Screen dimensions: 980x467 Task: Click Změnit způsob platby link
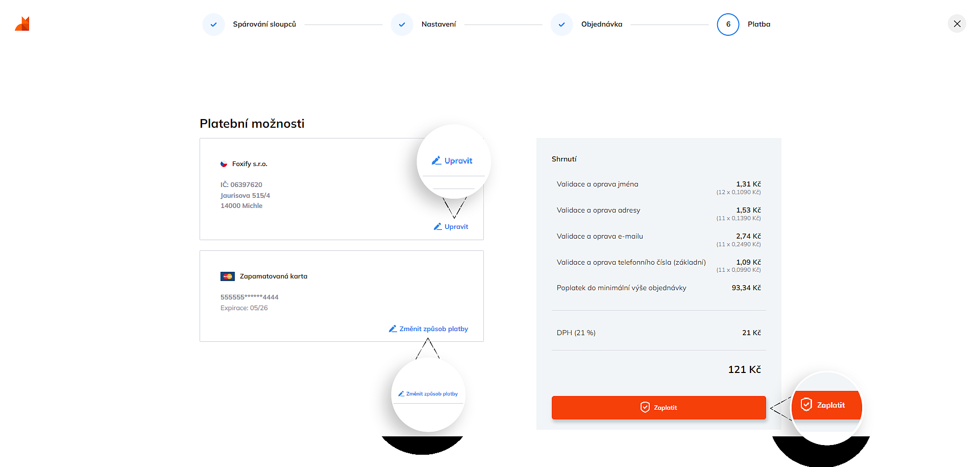tap(433, 329)
